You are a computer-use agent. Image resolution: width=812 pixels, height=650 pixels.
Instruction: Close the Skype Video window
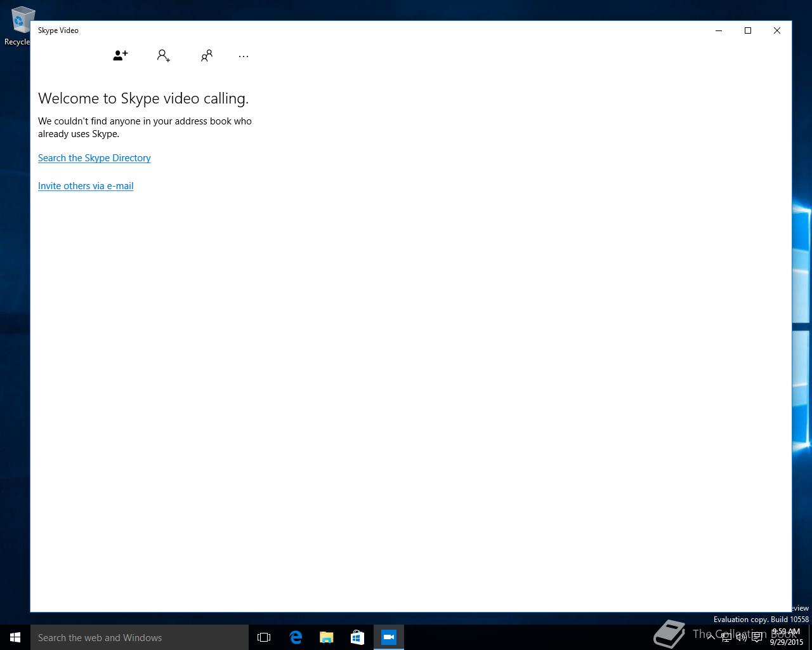click(777, 30)
